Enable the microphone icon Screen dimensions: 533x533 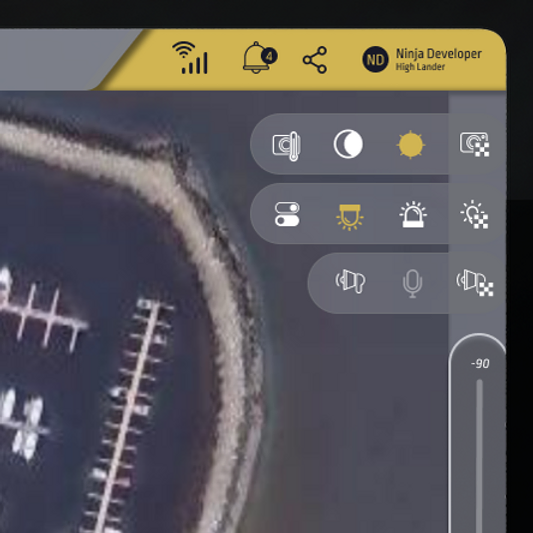[x=412, y=283]
